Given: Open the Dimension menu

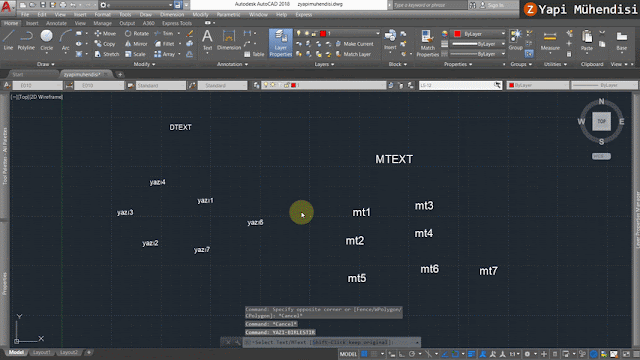Looking at the screenshot, I should tap(172, 14).
